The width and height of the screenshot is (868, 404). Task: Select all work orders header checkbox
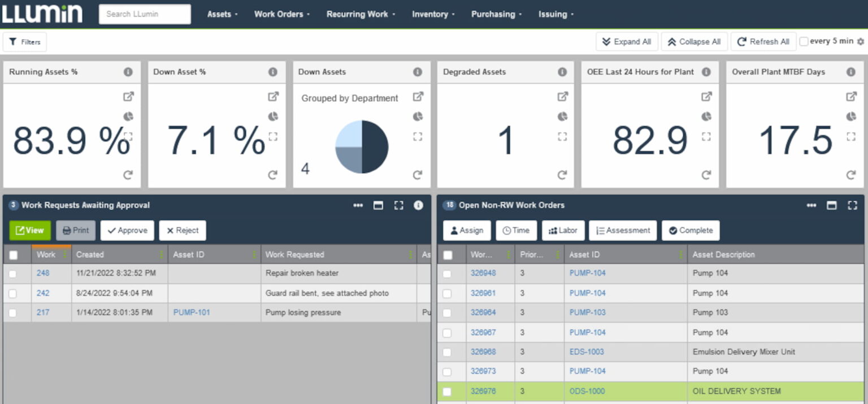pyautogui.click(x=448, y=255)
